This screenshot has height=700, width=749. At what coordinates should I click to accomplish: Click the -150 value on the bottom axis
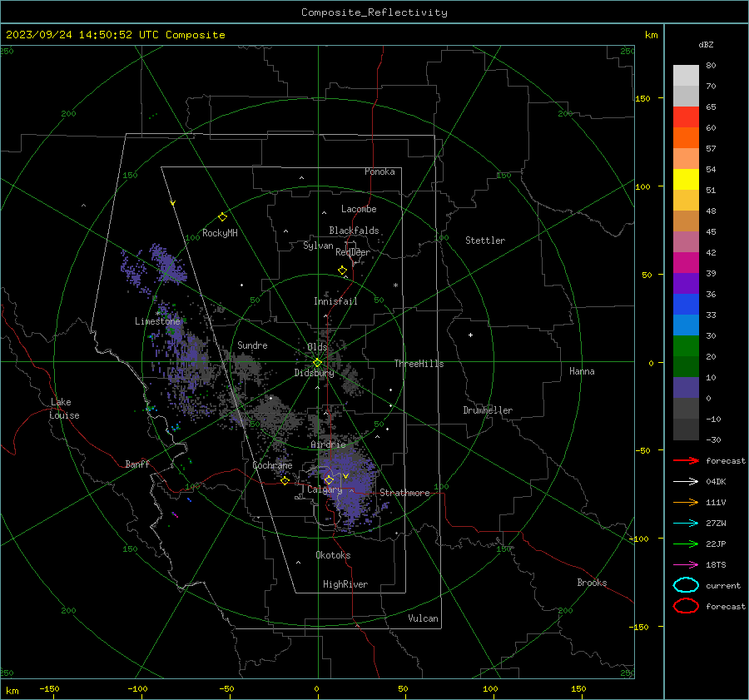tap(49, 688)
